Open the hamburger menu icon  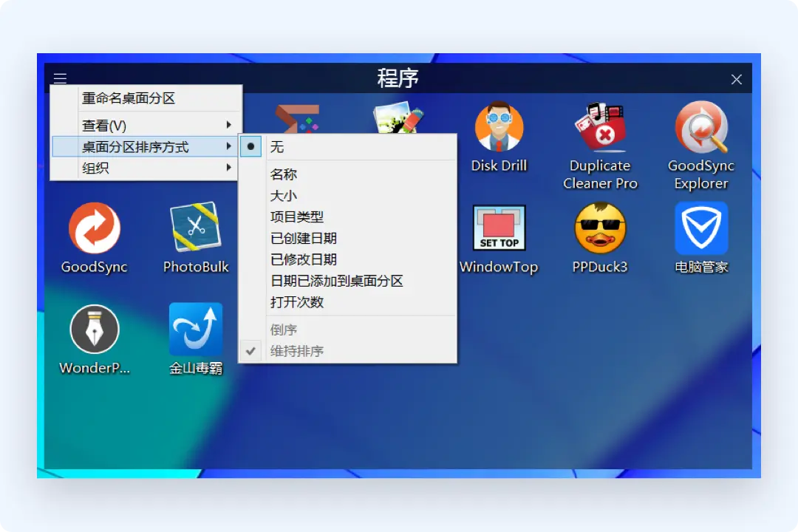pyautogui.click(x=60, y=78)
